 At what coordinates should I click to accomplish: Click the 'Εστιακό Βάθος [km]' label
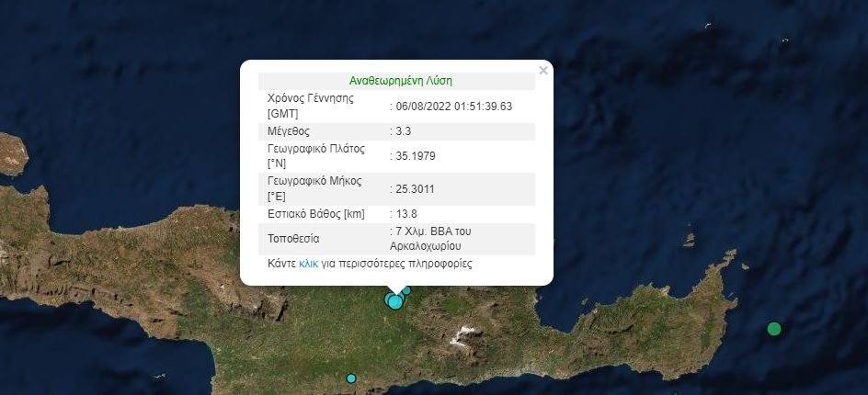coord(315,215)
